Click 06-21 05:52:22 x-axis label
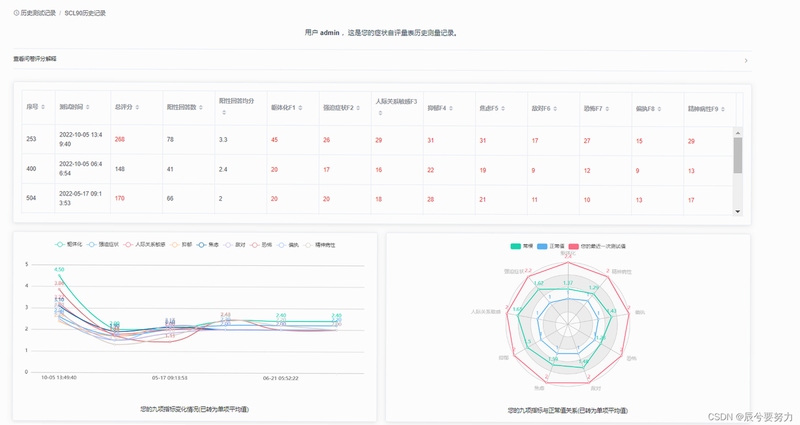This screenshot has height=425, width=800. 281,378
